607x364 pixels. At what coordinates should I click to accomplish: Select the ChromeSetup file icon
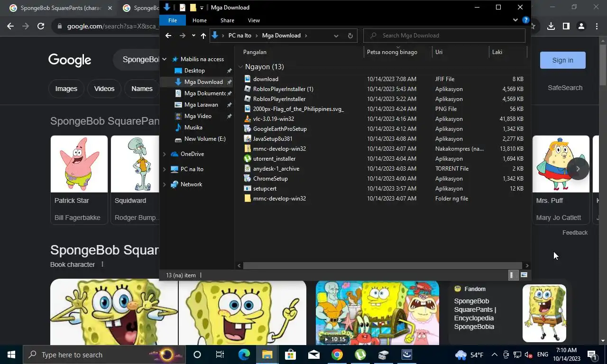click(x=247, y=179)
